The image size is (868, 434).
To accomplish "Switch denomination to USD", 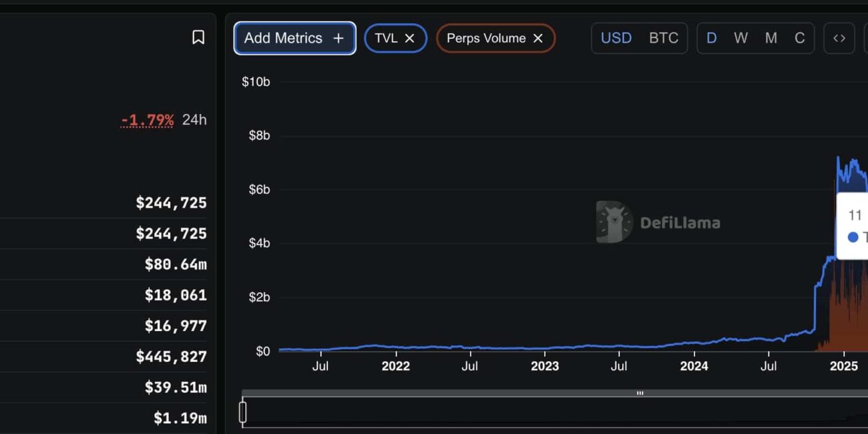I will [616, 38].
